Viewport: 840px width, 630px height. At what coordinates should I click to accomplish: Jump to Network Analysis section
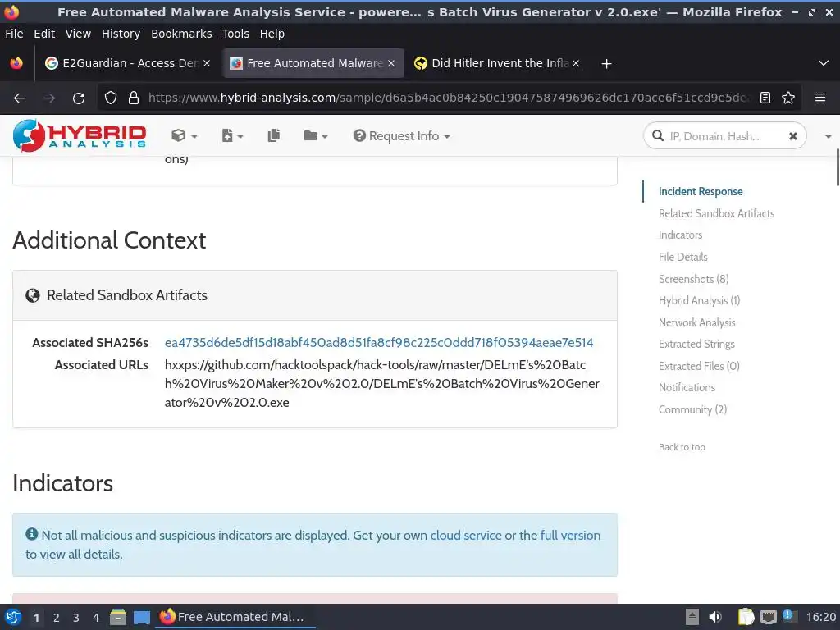point(697,322)
